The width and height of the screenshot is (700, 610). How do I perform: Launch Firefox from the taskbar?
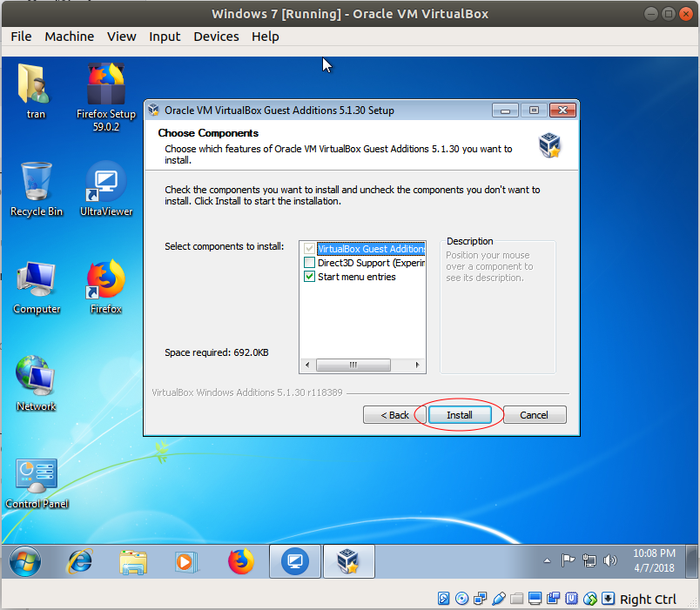point(241,561)
